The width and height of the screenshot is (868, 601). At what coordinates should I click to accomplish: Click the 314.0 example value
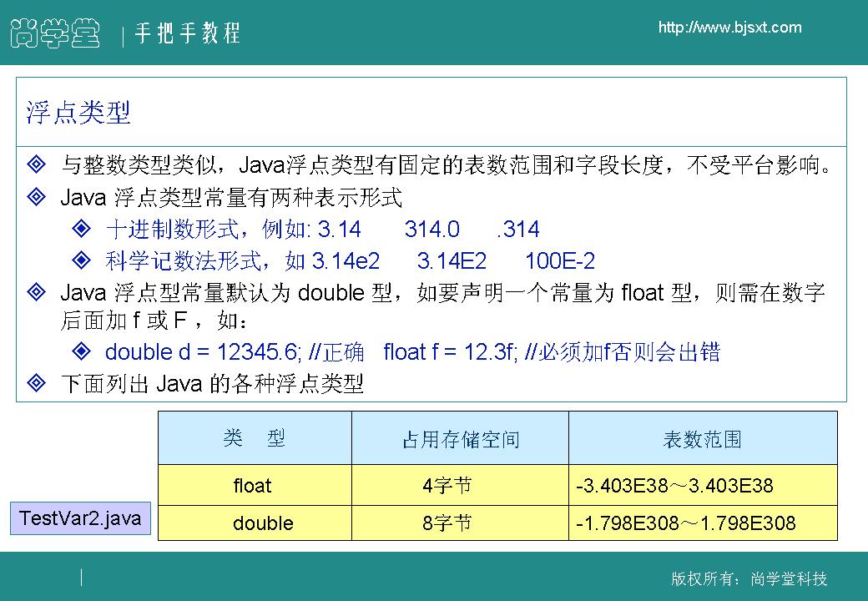tap(431, 229)
